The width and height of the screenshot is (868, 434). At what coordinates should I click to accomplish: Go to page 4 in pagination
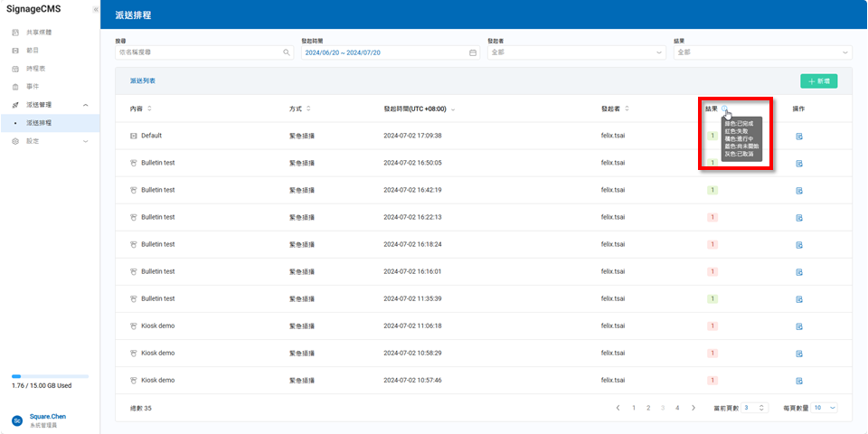click(677, 408)
